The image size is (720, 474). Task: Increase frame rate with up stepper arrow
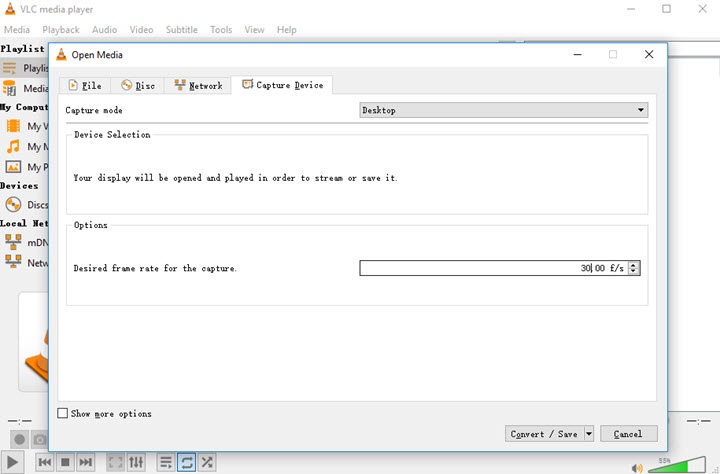point(634,265)
